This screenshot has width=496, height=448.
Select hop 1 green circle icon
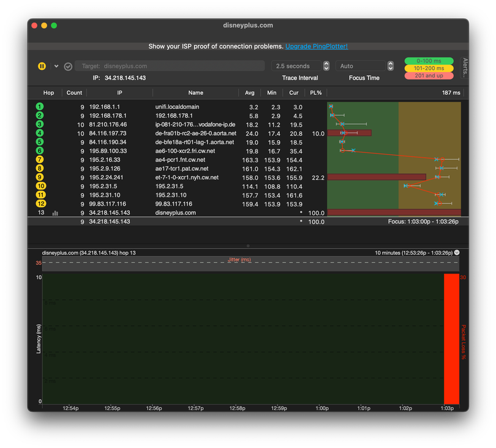pyautogui.click(x=40, y=106)
